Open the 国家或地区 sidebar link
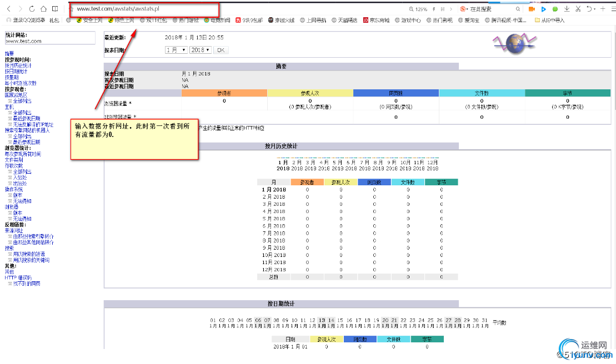The height and width of the screenshot is (364, 616). (16, 95)
